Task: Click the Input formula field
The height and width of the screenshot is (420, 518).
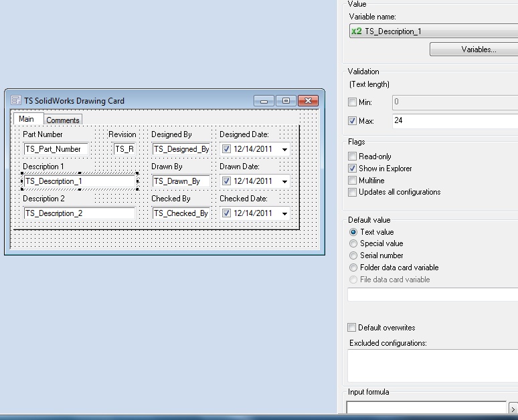Action: (426, 407)
